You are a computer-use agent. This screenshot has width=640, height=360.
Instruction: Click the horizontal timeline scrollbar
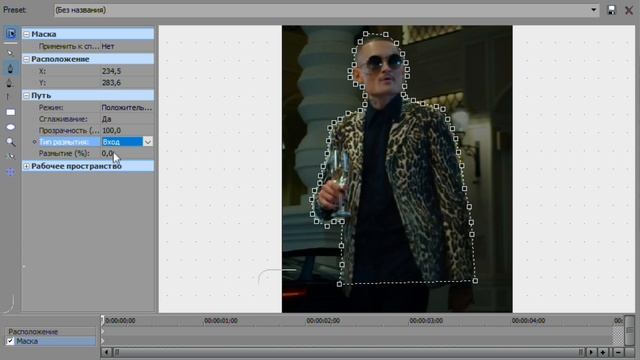coord(349,352)
